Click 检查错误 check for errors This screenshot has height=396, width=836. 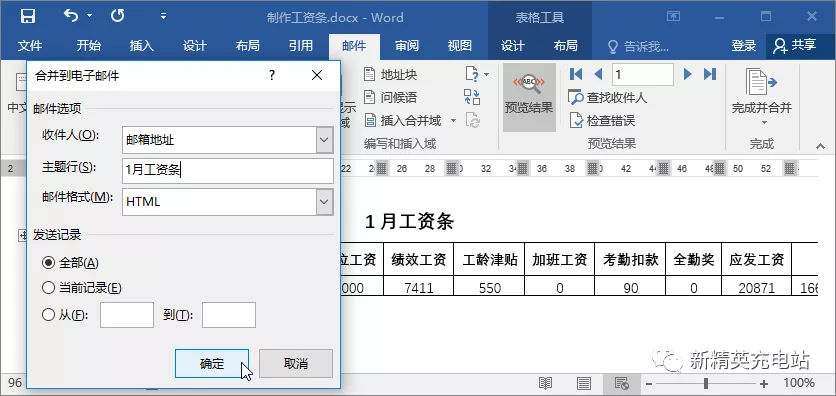[602, 120]
